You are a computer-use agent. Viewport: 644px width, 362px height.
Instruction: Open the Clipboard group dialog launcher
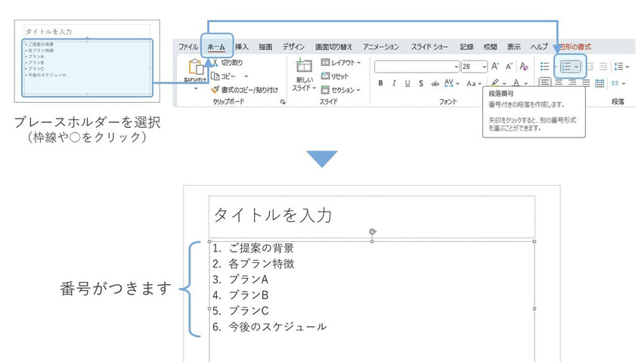tap(283, 102)
